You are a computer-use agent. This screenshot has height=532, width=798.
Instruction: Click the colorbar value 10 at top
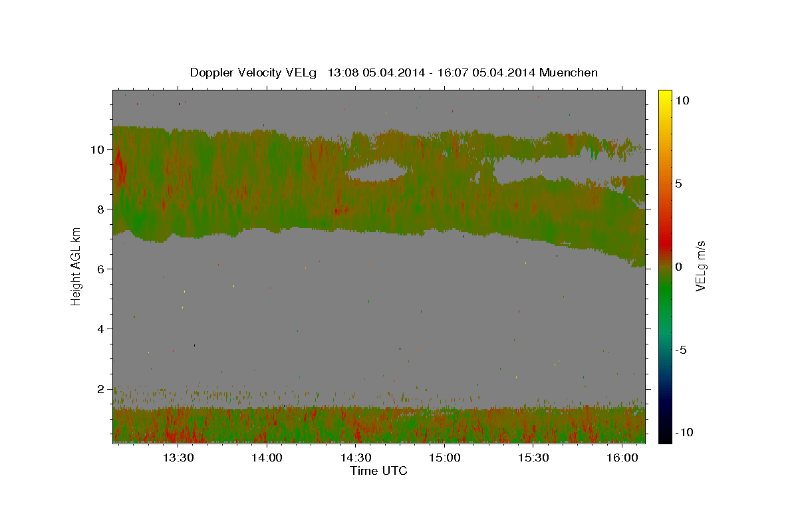click(682, 100)
